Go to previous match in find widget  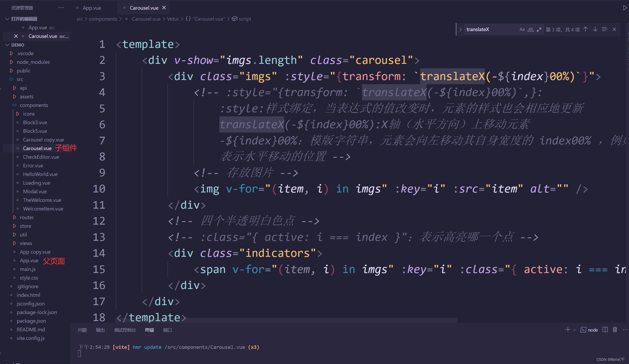coord(586,29)
